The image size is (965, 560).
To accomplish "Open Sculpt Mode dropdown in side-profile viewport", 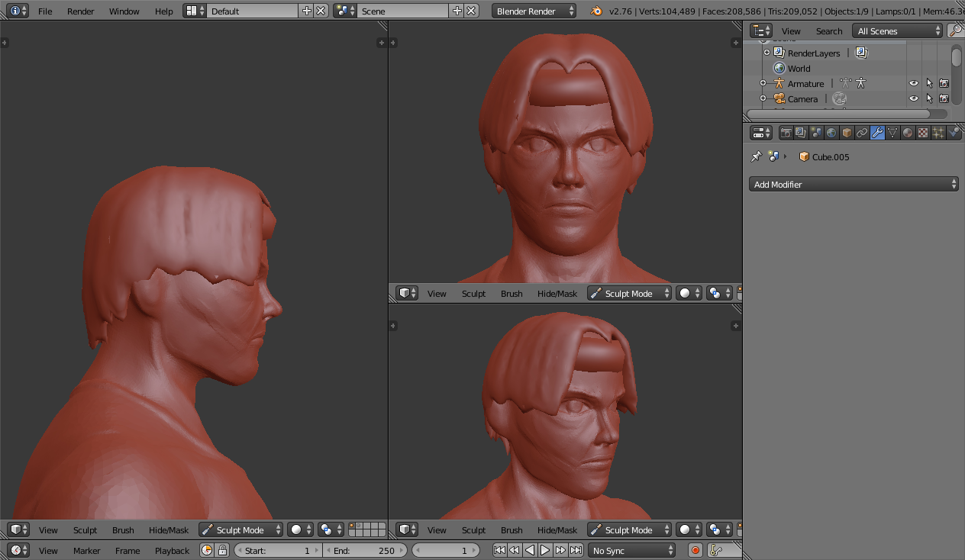I will point(241,529).
